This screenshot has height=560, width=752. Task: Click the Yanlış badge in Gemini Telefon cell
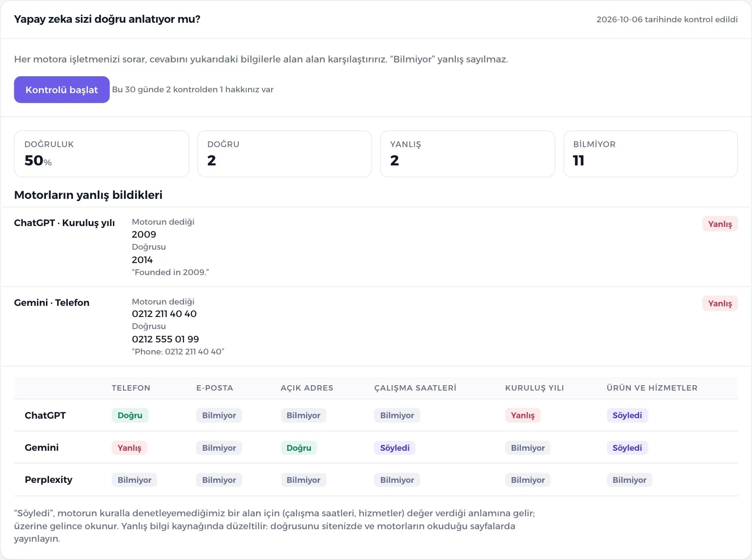[129, 448]
